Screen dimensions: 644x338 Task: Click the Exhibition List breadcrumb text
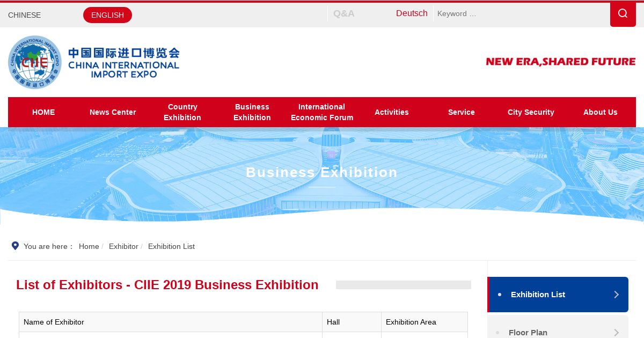[171, 246]
